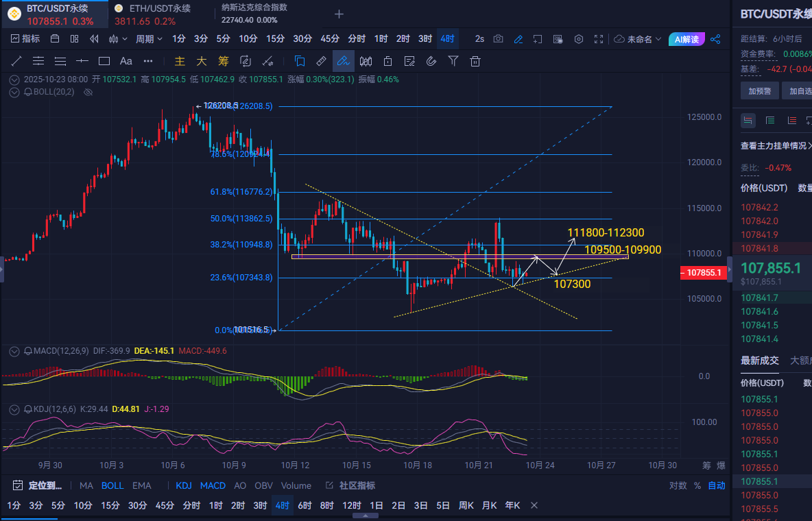Screen dimensions: 812x521
Task: Click the ruler measurement tool
Action: [x=321, y=61]
